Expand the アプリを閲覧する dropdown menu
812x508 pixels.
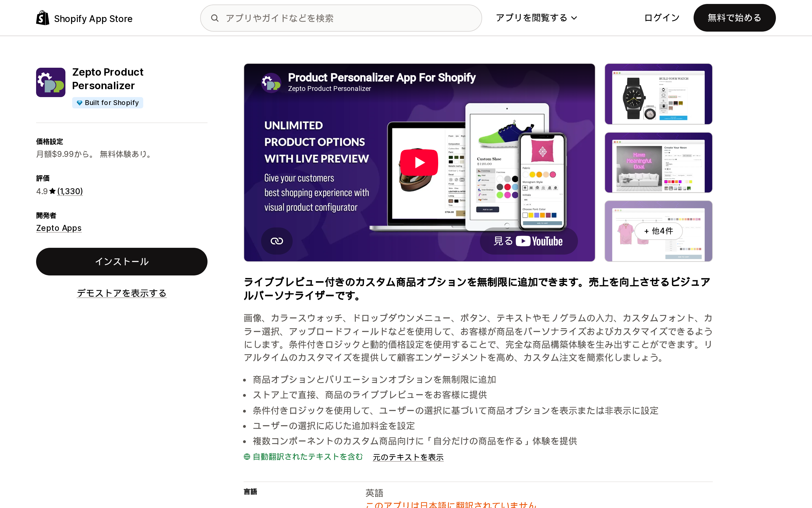[536, 18]
